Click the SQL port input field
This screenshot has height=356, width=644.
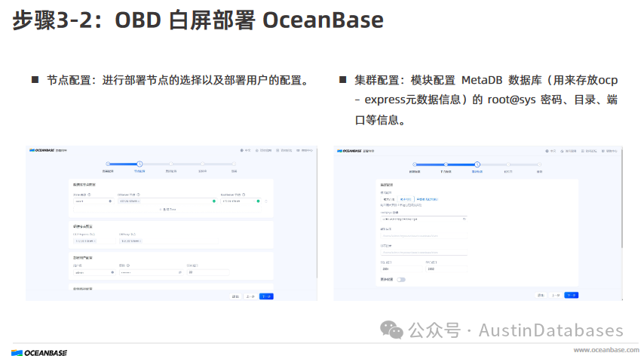[401, 269]
